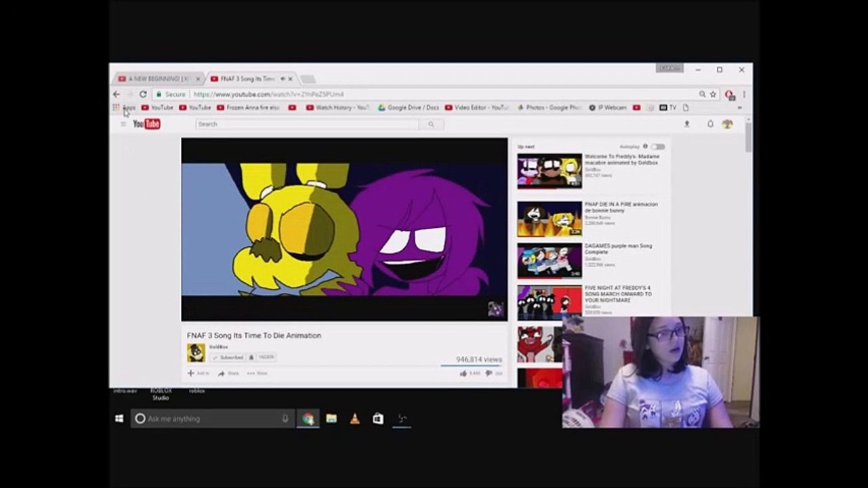Image resolution: width=868 pixels, height=488 pixels.
Task: Click the Cortana Ask me anything box
Action: 213,419
